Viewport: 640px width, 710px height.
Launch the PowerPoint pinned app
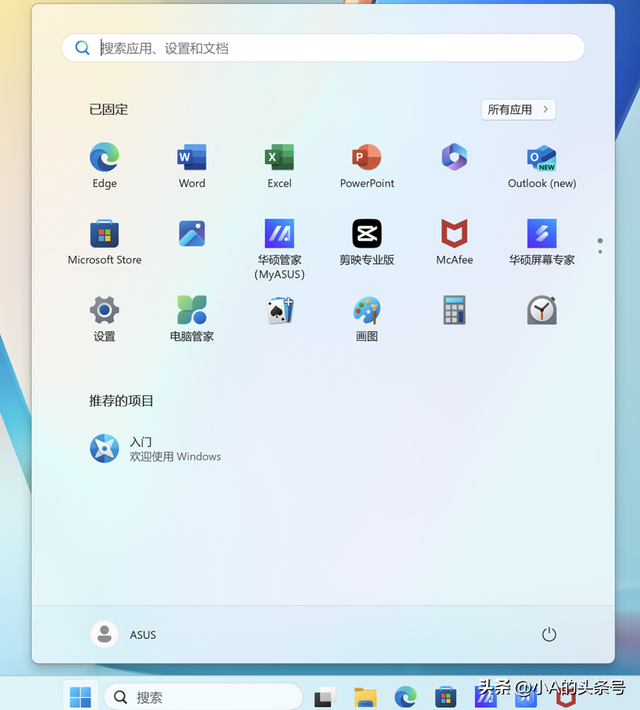[x=367, y=165]
